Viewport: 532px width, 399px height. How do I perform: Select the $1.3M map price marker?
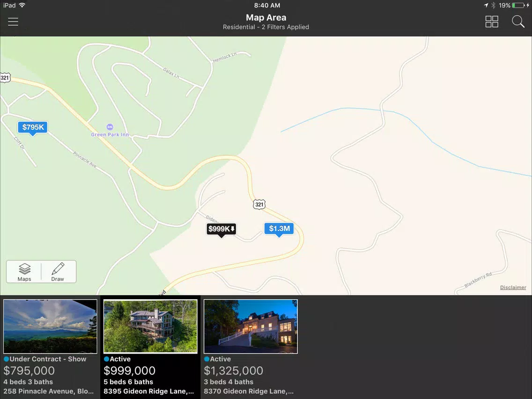279,229
